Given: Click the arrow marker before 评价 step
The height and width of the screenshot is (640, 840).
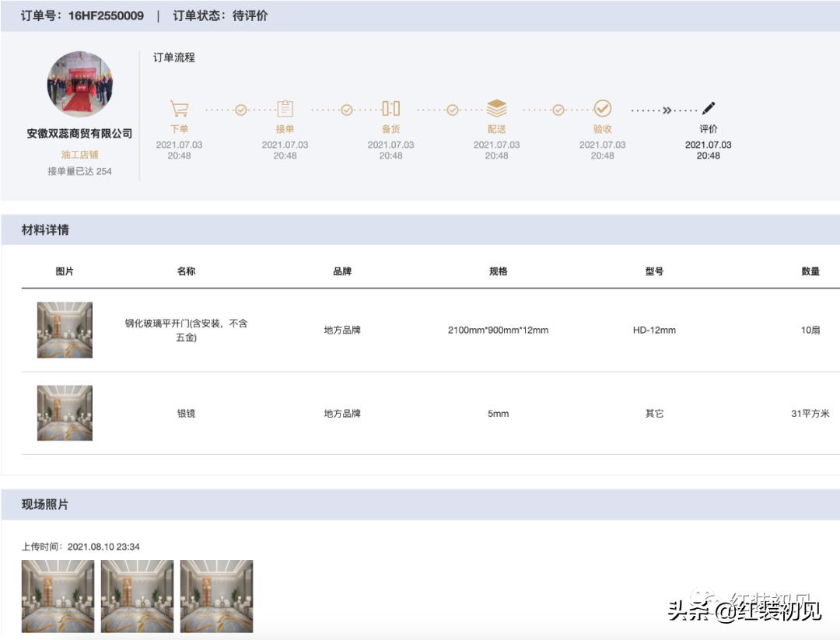Looking at the screenshot, I should click(667, 110).
